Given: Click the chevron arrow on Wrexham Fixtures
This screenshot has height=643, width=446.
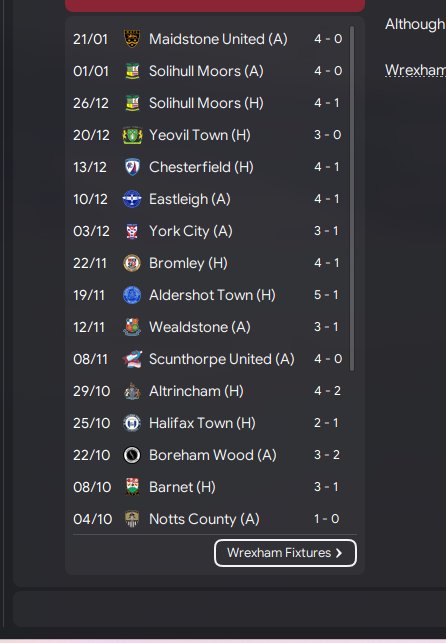Looking at the screenshot, I should [339, 553].
